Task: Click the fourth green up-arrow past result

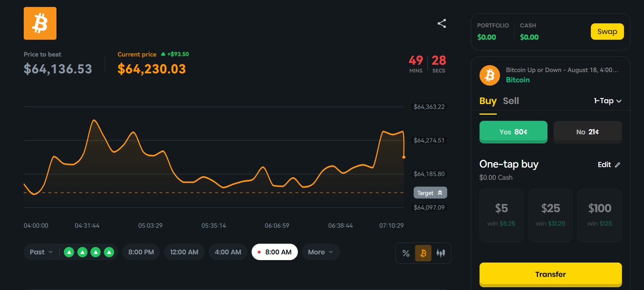Action: [x=109, y=252]
